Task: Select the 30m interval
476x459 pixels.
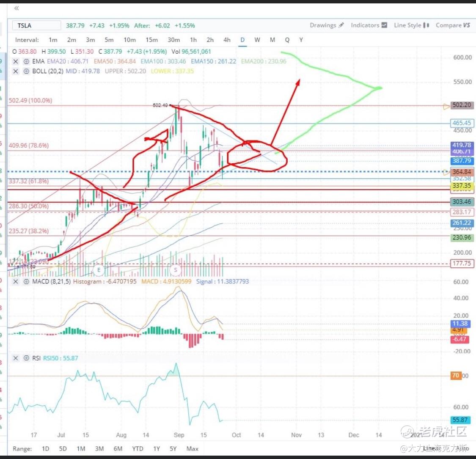Action: [x=173, y=40]
